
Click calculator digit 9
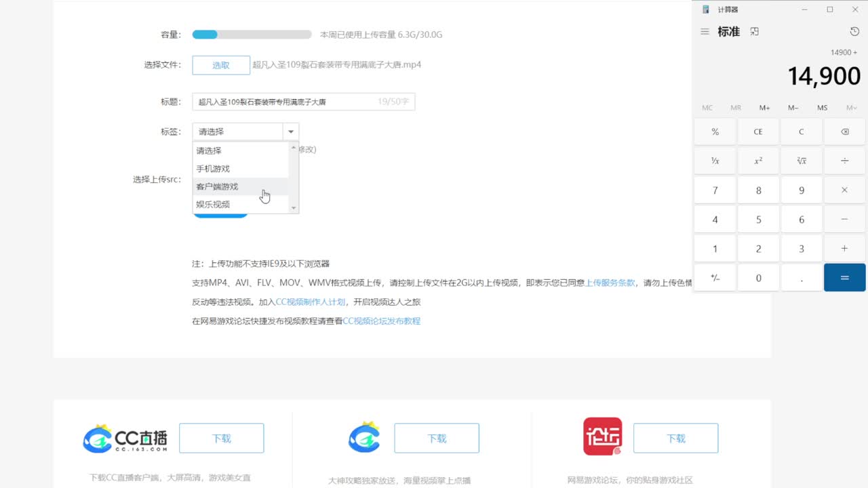[x=802, y=190]
